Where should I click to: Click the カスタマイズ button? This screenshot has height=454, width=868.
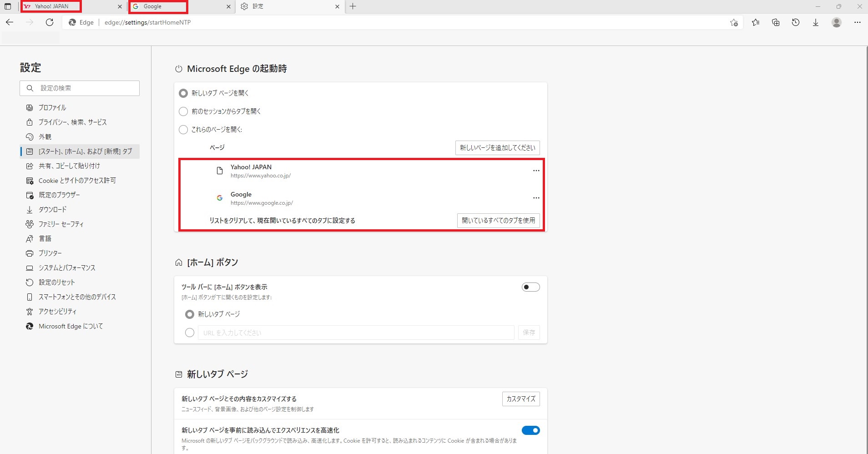(x=521, y=399)
